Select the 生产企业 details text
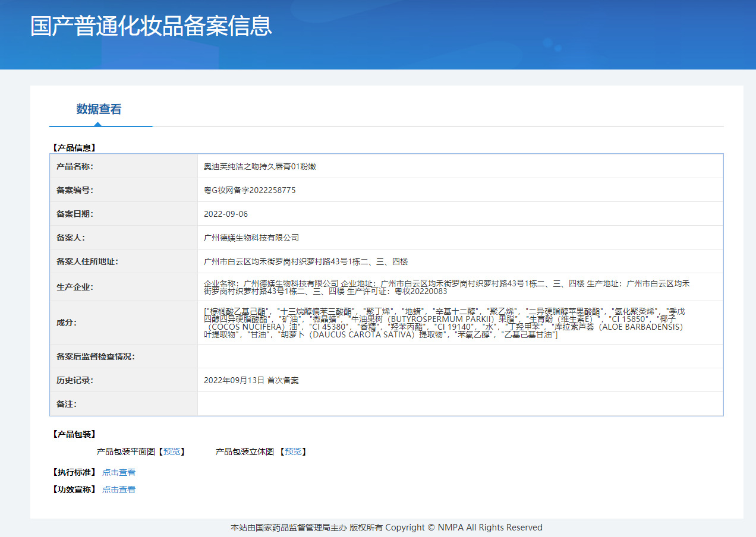 click(447, 287)
